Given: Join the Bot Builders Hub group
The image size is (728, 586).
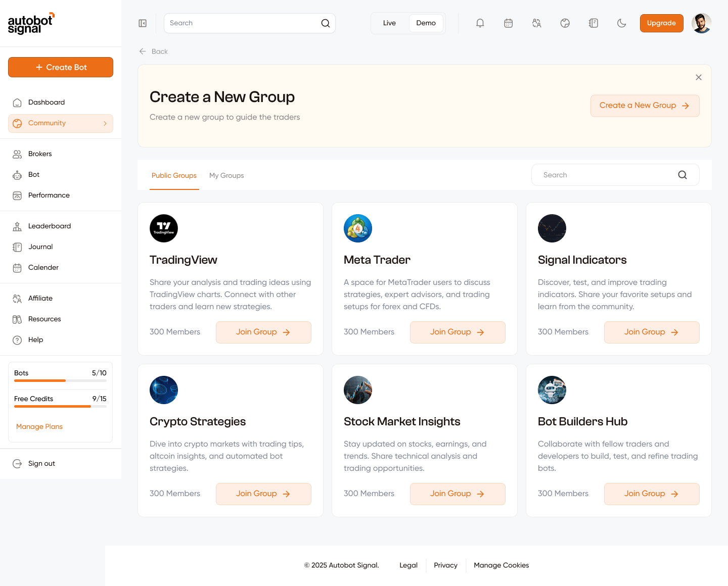Looking at the screenshot, I should [652, 494].
